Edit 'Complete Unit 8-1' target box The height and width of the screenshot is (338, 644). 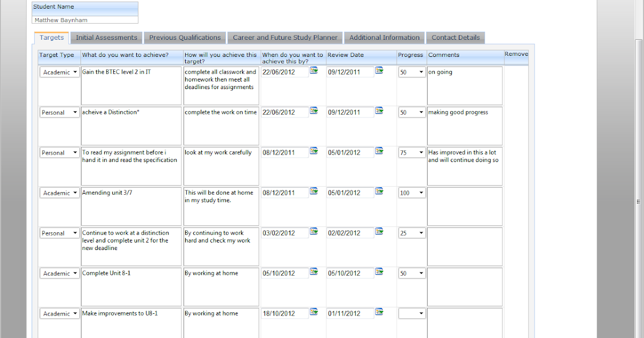[x=131, y=287]
